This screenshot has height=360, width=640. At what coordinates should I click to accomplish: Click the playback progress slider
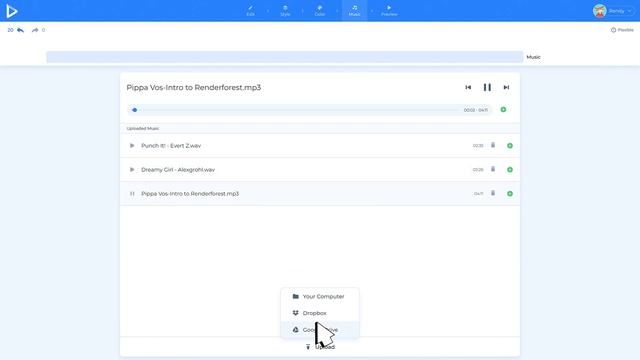[x=309, y=110]
